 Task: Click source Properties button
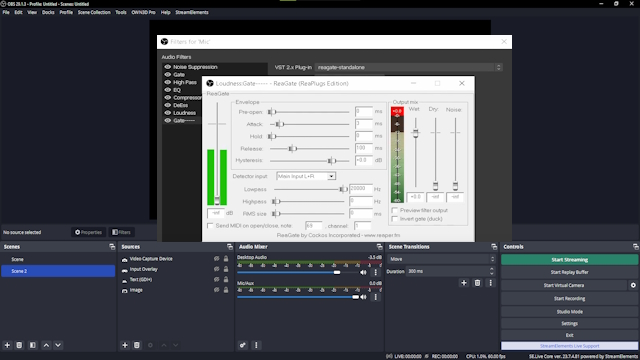88,232
